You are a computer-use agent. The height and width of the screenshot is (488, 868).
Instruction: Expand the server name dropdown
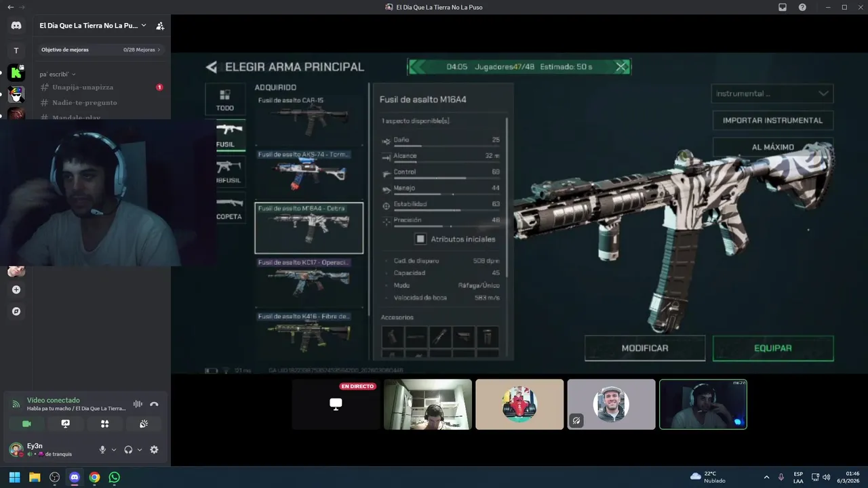coord(144,25)
